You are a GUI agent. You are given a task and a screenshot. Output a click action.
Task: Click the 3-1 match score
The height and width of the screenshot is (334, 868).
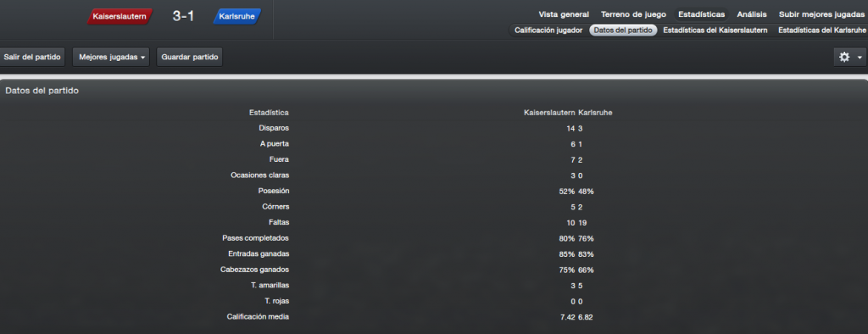183,17
